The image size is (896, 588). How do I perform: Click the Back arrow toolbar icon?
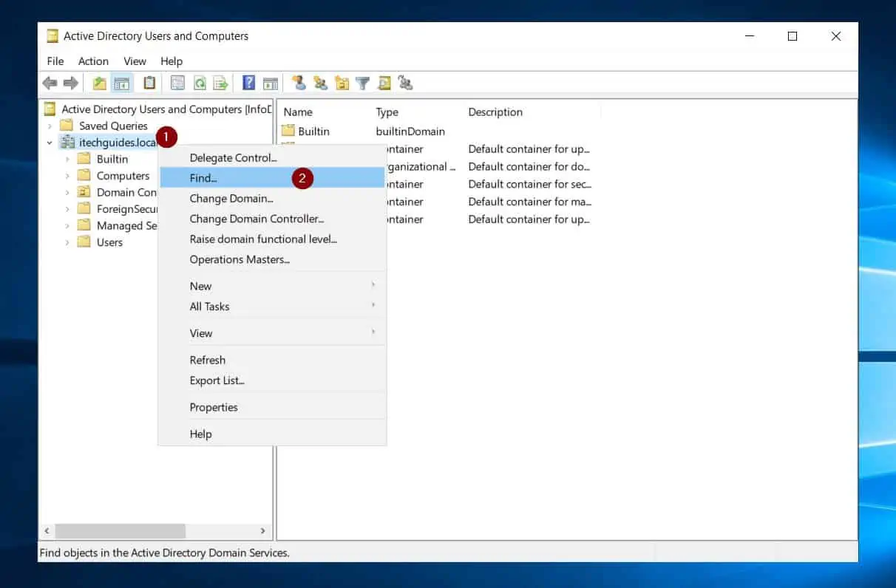point(50,83)
